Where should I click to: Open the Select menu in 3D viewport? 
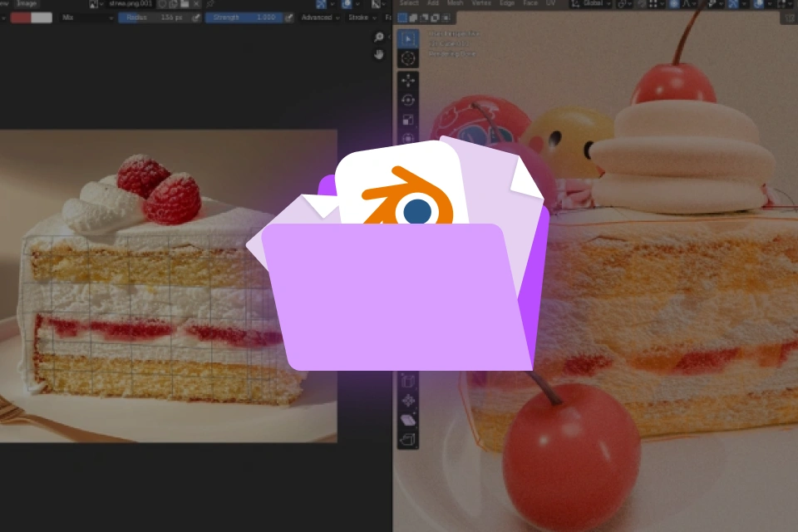point(409,3)
